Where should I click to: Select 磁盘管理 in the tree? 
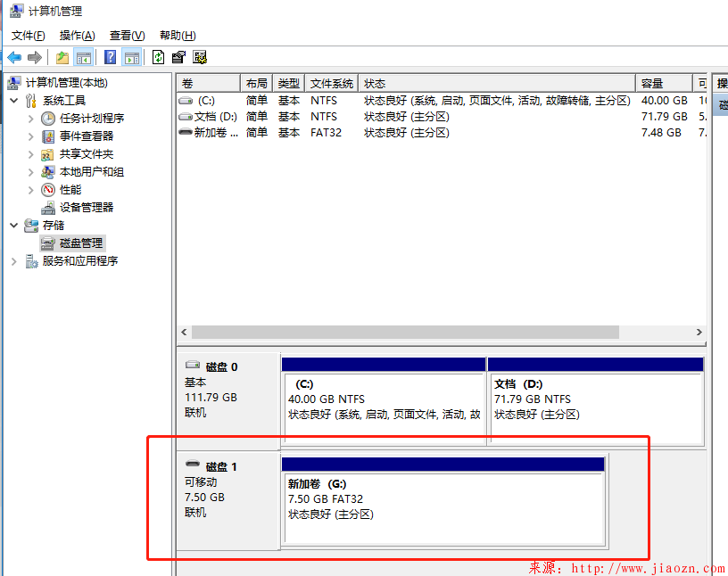[x=80, y=243]
